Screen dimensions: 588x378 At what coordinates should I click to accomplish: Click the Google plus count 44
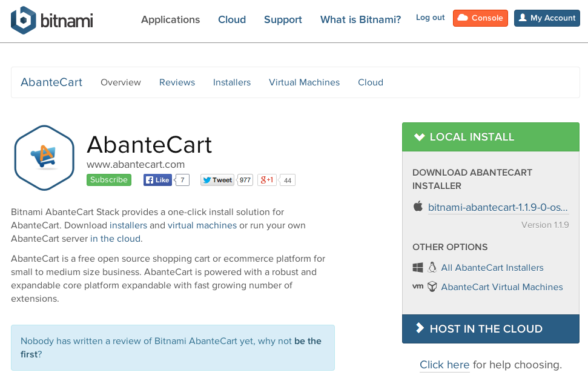coord(287,181)
